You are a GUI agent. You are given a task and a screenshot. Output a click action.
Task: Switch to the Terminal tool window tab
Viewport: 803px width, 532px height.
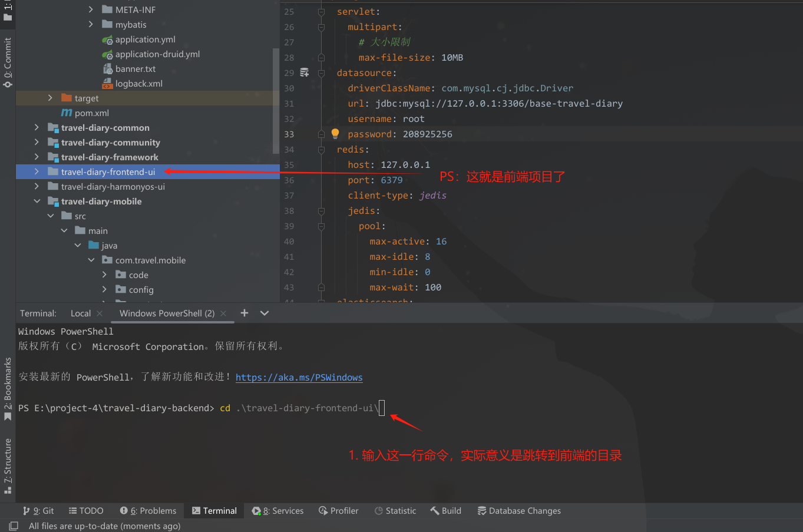click(x=214, y=511)
